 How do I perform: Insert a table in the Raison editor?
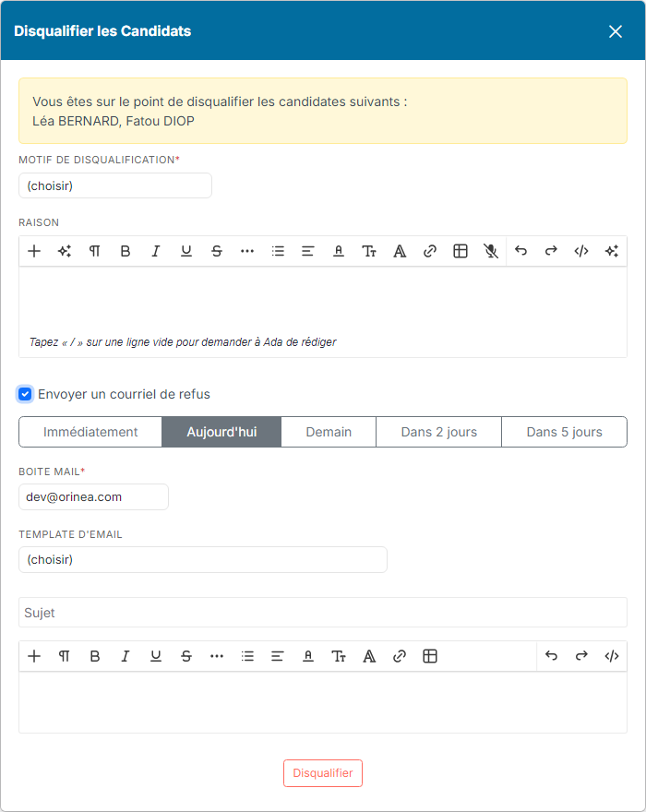tap(460, 251)
